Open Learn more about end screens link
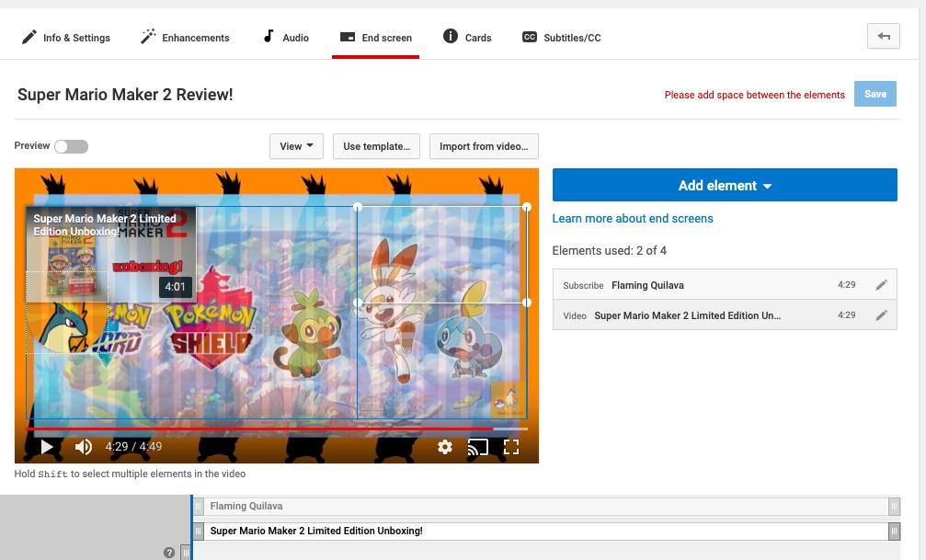Image resolution: width=926 pixels, height=560 pixels. click(633, 219)
